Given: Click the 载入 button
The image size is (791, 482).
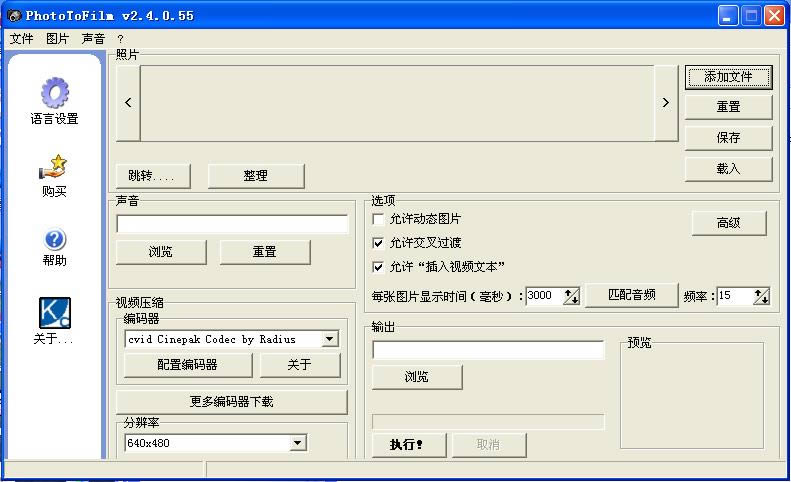Looking at the screenshot, I should [728, 169].
